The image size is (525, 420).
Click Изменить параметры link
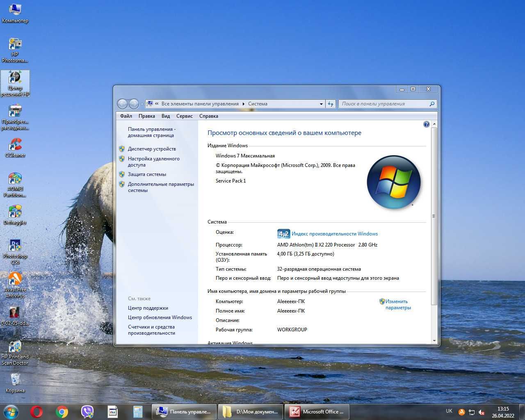[398, 304]
